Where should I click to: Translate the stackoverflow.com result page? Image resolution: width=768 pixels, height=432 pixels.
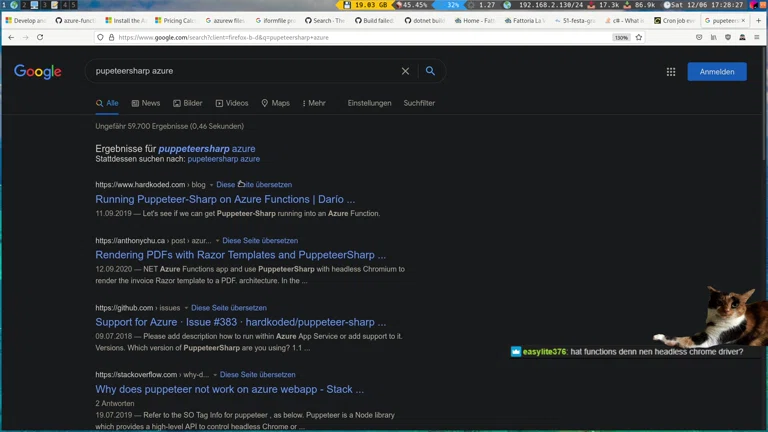pyautogui.click(x=258, y=375)
